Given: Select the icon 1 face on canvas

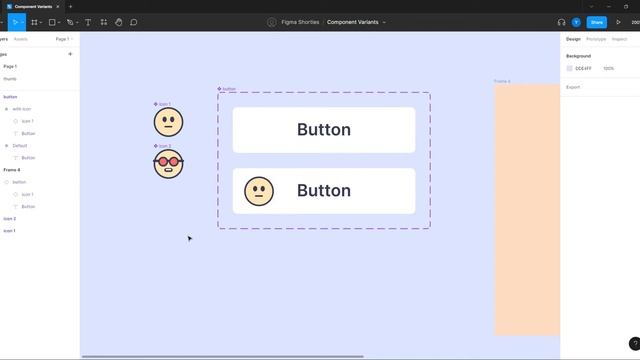Looking at the screenshot, I should point(168,122).
